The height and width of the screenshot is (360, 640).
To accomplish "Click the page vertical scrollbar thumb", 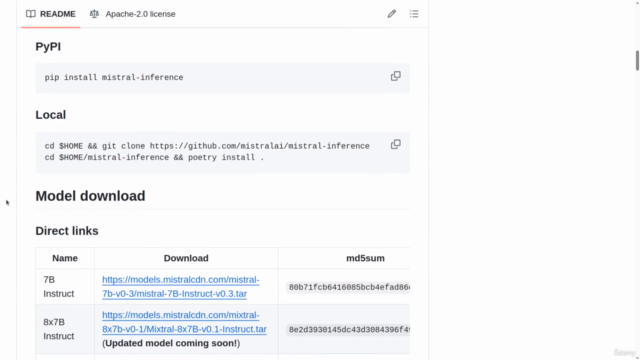I will pyautogui.click(x=637, y=60).
